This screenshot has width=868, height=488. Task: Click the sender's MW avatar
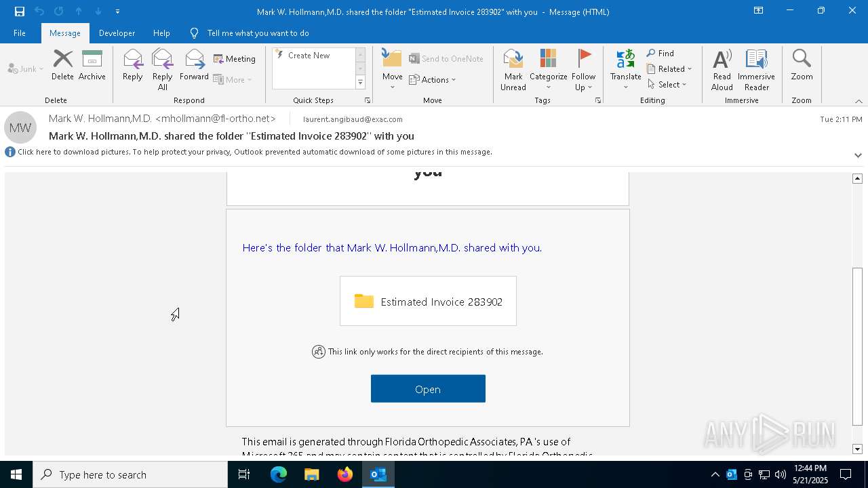(20, 127)
